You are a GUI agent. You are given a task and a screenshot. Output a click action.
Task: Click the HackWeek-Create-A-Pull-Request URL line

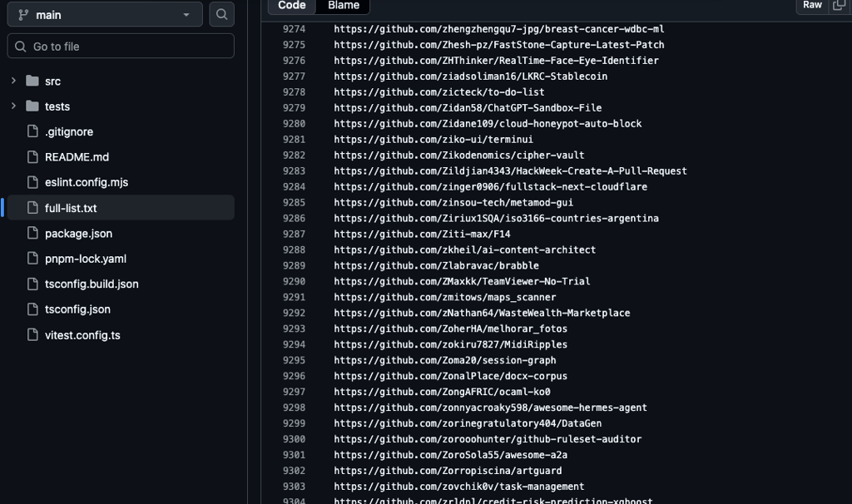tap(510, 170)
